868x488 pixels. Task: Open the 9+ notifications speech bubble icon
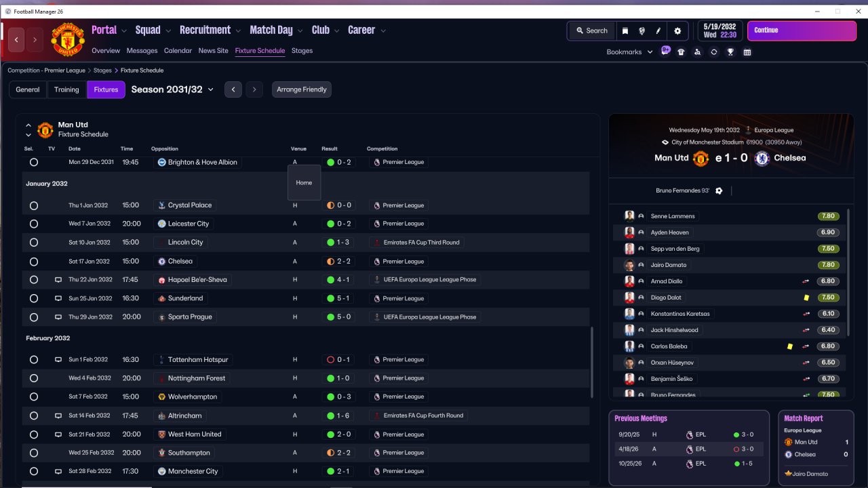665,51
